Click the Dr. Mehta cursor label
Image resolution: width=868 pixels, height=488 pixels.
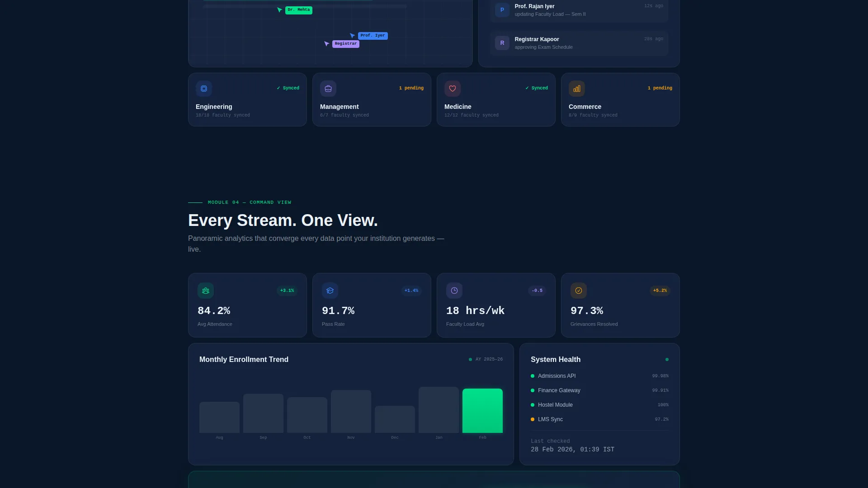point(299,10)
